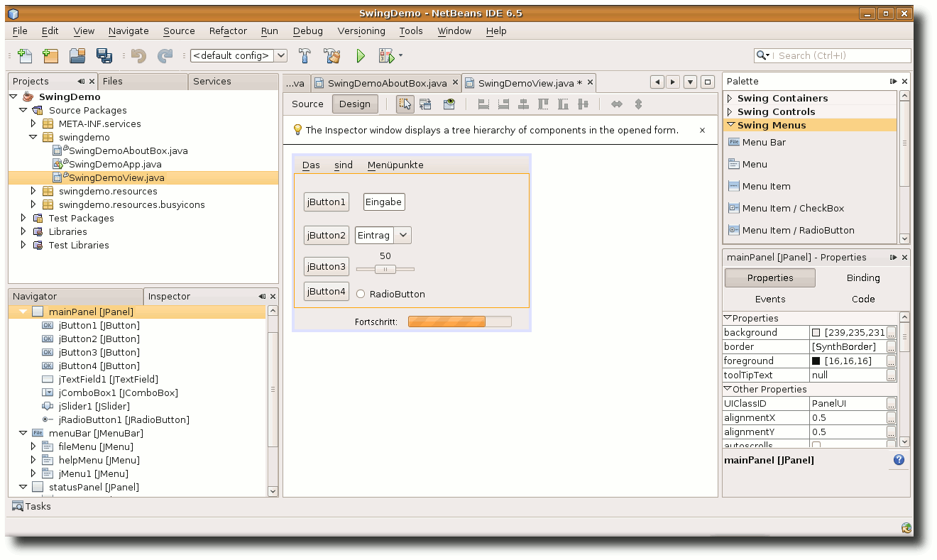
Task: Open the background property editor ellipsis button
Action: coord(892,332)
